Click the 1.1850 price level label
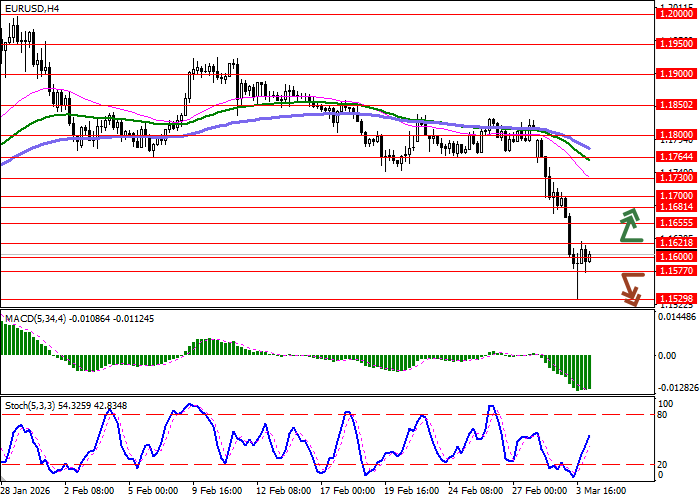The image size is (700, 500). click(x=676, y=104)
